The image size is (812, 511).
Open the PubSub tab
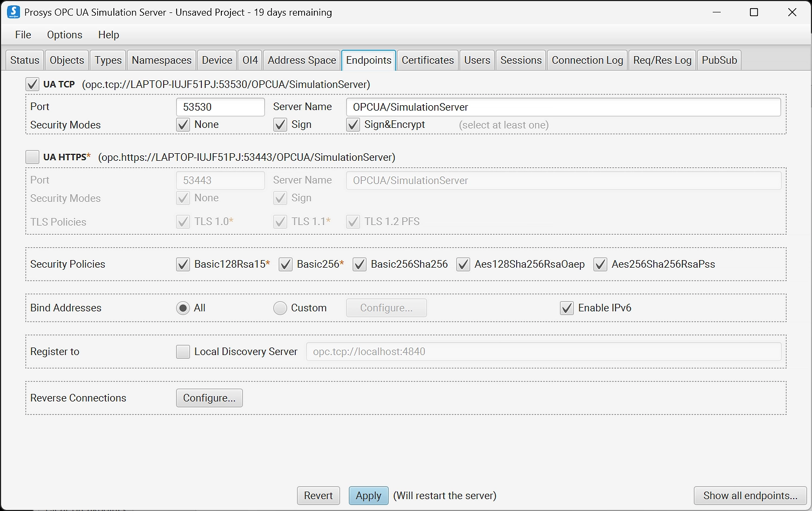(719, 60)
